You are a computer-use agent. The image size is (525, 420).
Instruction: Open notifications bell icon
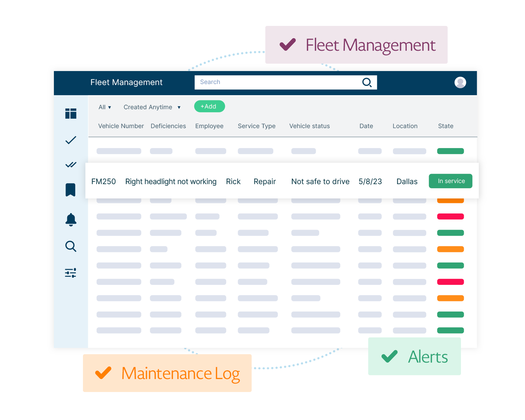pyautogui.click(x=71, y=219)
